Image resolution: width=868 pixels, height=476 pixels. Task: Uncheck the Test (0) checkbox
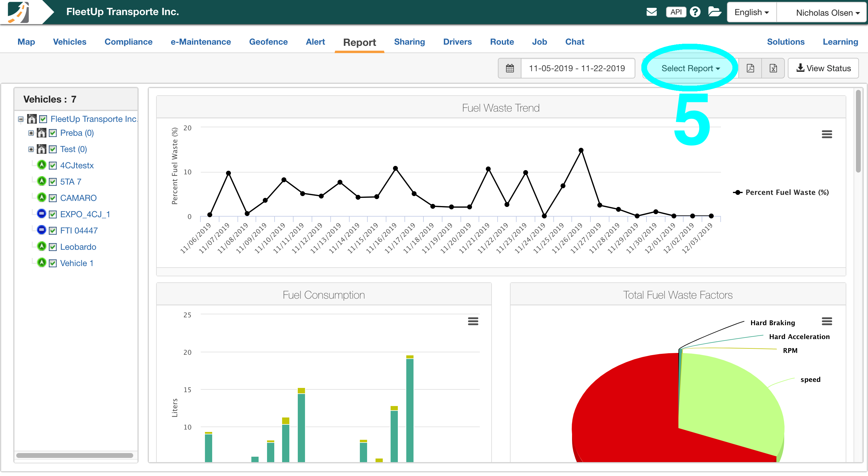[52, 149]
